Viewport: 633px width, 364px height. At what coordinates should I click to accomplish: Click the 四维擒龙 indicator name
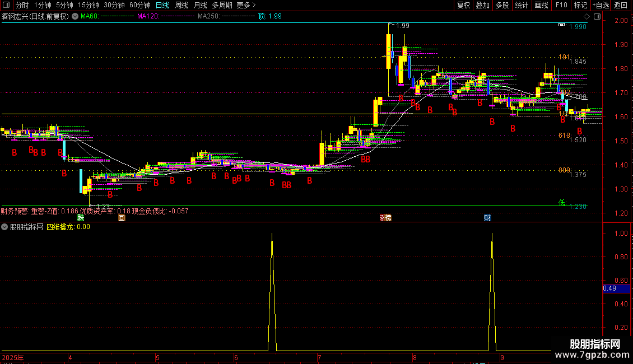(60, 227)
